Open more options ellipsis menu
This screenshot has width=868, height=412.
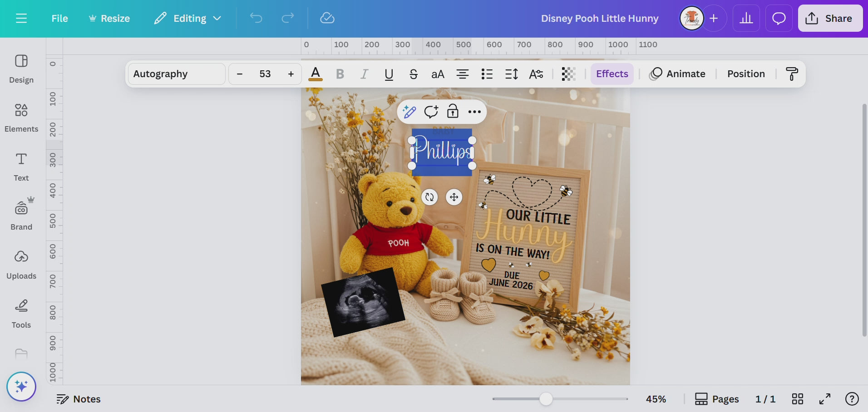tap(474, 112)
